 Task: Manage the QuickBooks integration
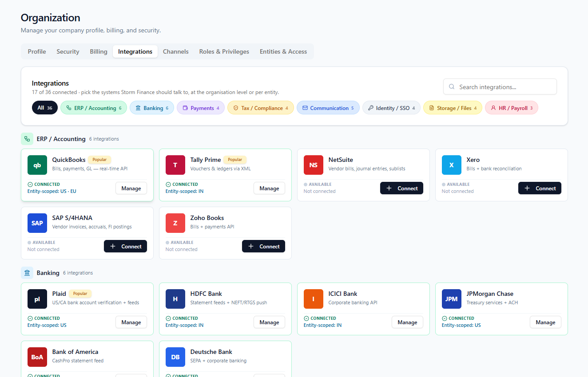pos(131,188)
